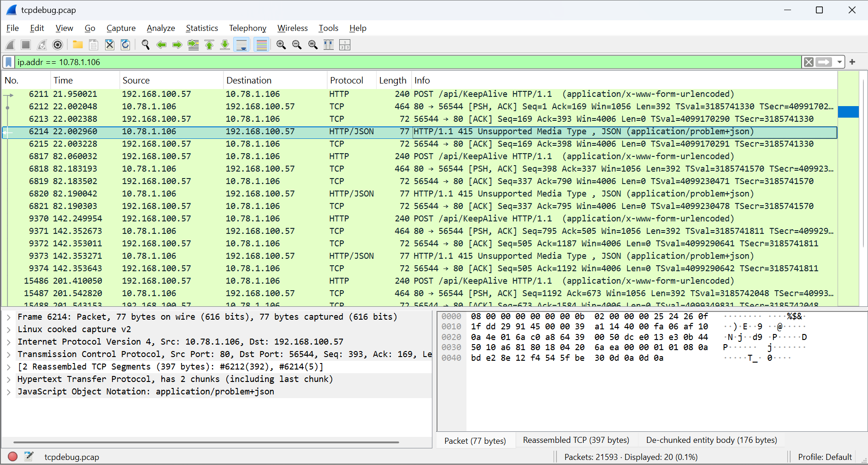Expand the Hypertext Transfer Protocol tree item
This screenshot has width=868, height=465.
(x=9, y=379)
